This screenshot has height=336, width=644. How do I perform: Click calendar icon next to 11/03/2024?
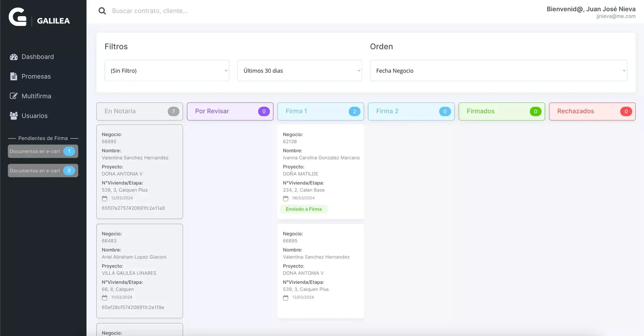(105, 298)
